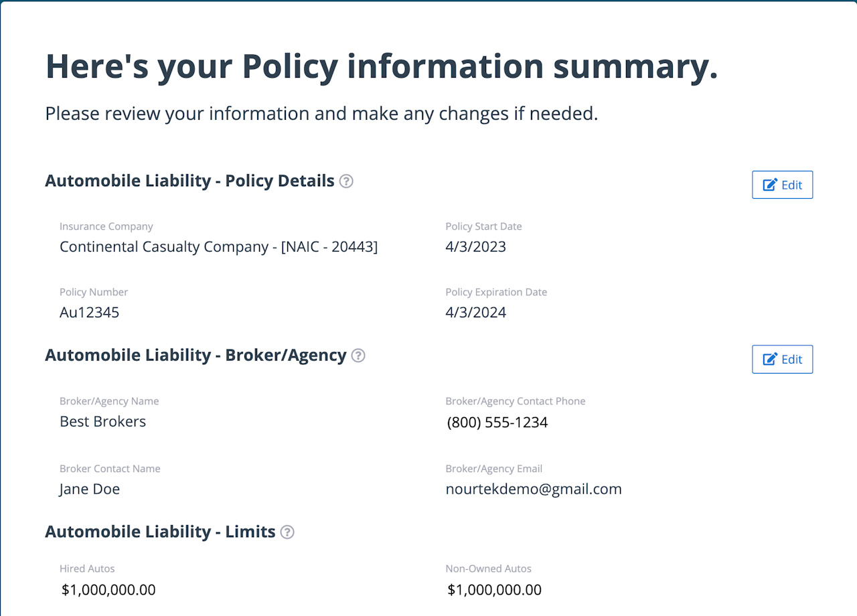Click the policy expiration date 4/3/2024

pyautogui.click(x=475, y=313)
